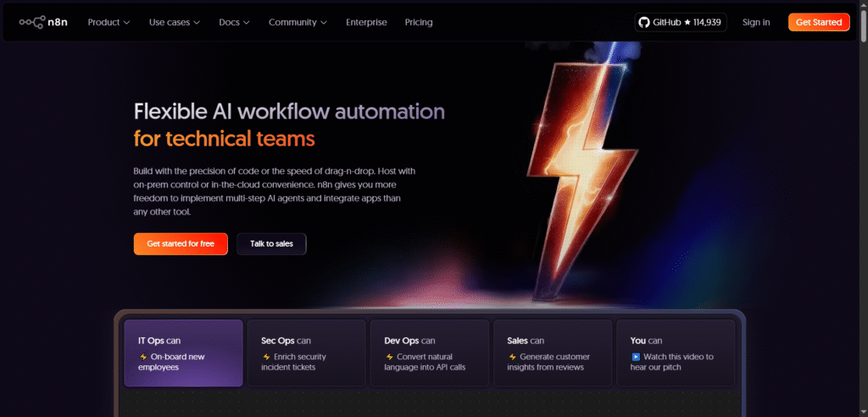Viewport: 868px width, 417px height.
Task: Select the You can tab
Action: 676,353
